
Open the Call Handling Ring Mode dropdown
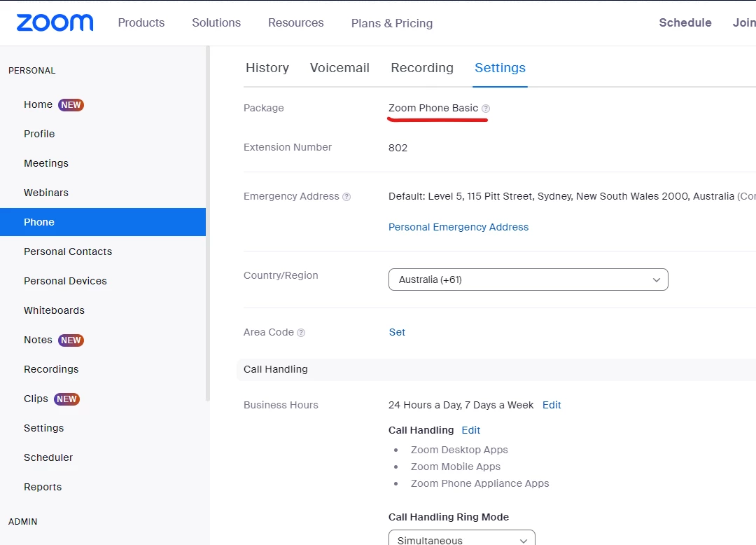pyautogui.click(x=461, y=539)
